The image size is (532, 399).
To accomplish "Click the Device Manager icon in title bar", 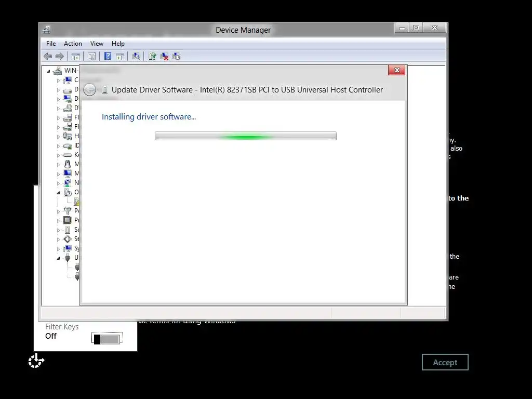I will (46, 30).
